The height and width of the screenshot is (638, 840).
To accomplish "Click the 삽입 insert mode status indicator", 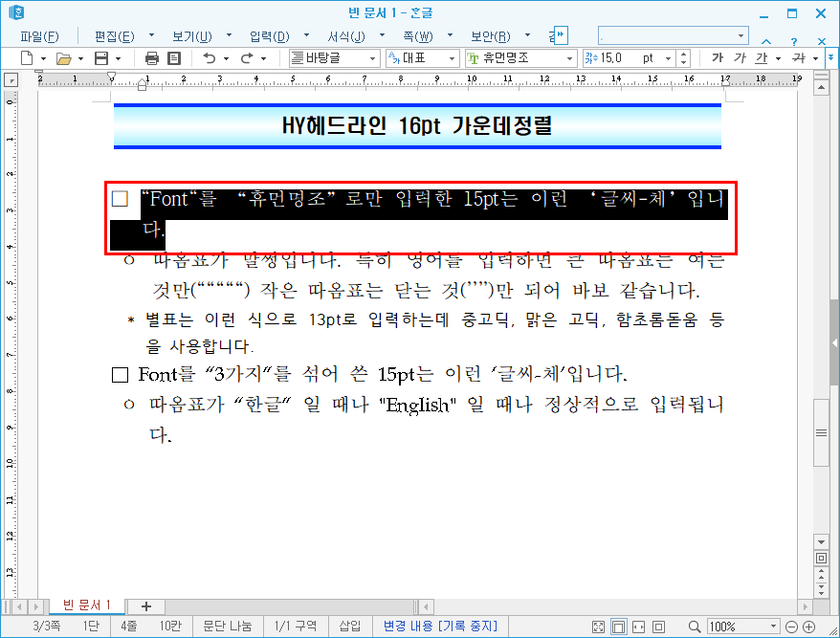I will (350, 626).
